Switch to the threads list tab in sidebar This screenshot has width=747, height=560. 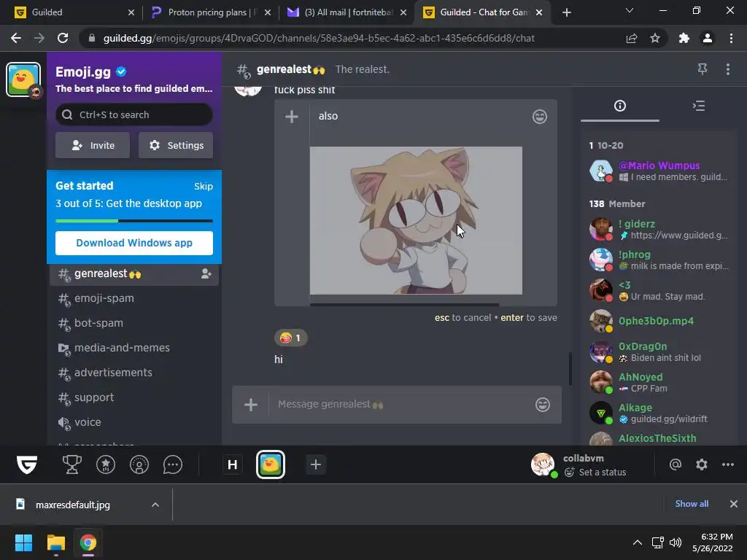coord(699,106)
